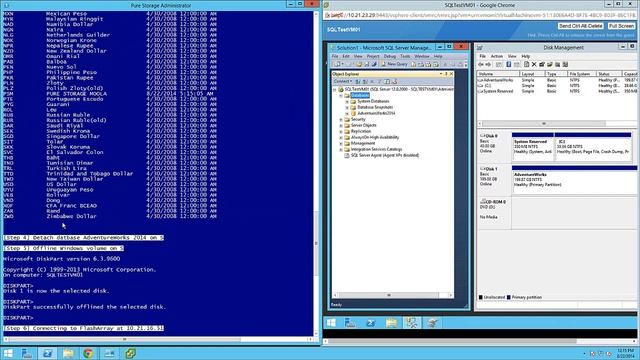Click New Query in the SSMS toolbar
This screenshot has width=640, height=360.
point(395,64)
